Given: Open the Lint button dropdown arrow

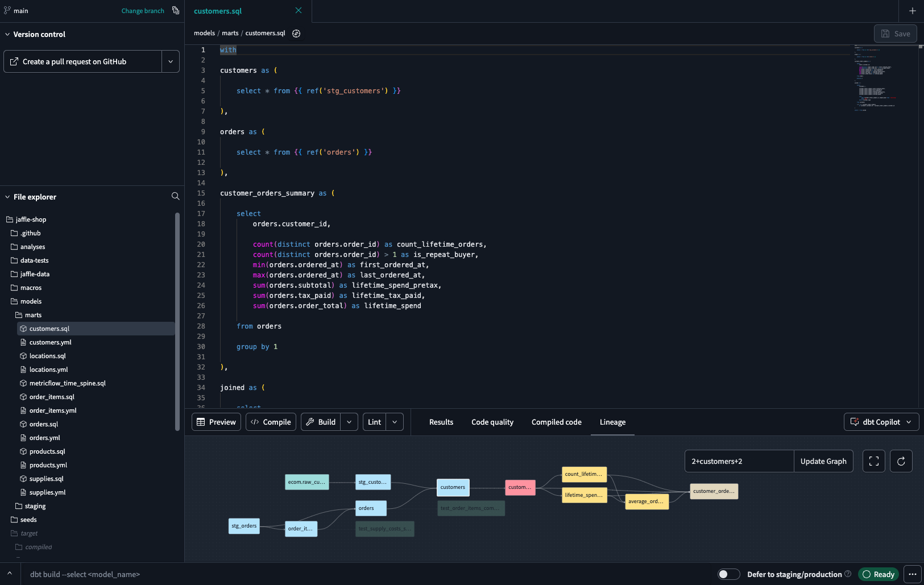Looking at the screenshot, I should pyautogui.click(x=395, y=422).
